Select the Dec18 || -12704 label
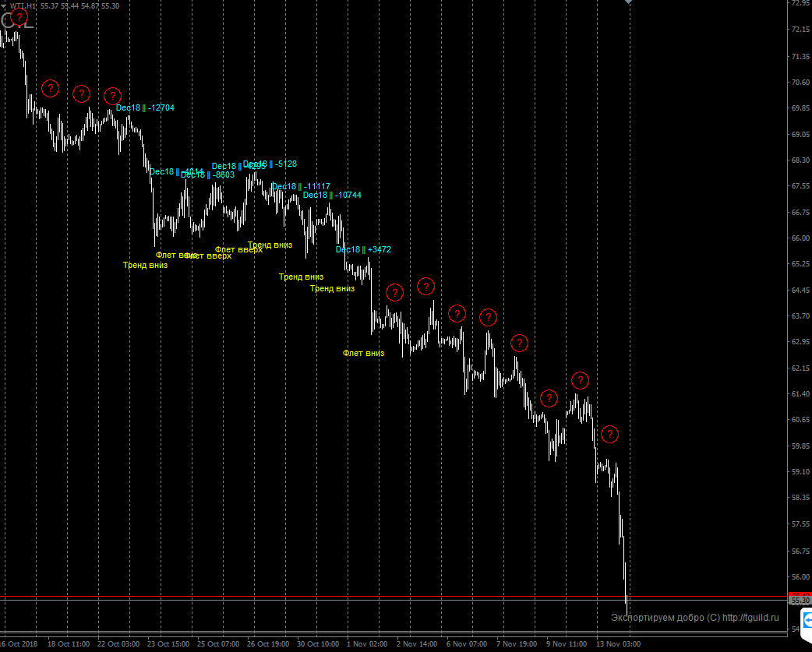The width and height of the screenshot is (812, 652). tap(145, 107)
